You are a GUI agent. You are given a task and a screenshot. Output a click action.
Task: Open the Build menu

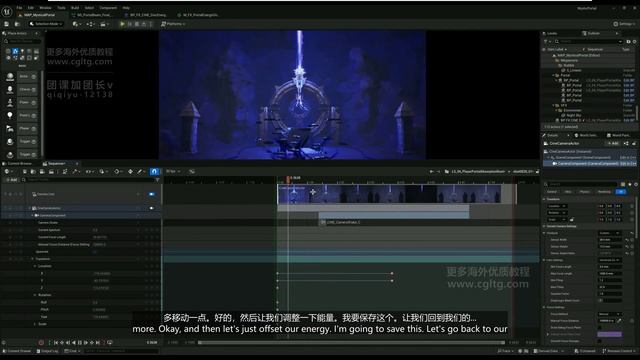pyautogui.click(x=75, y=8)
